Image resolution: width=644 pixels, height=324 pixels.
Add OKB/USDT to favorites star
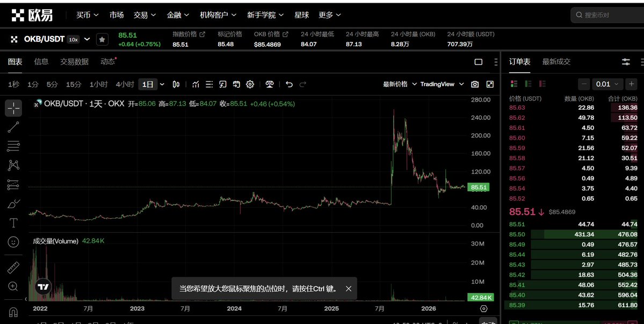[x=102, y=39]
